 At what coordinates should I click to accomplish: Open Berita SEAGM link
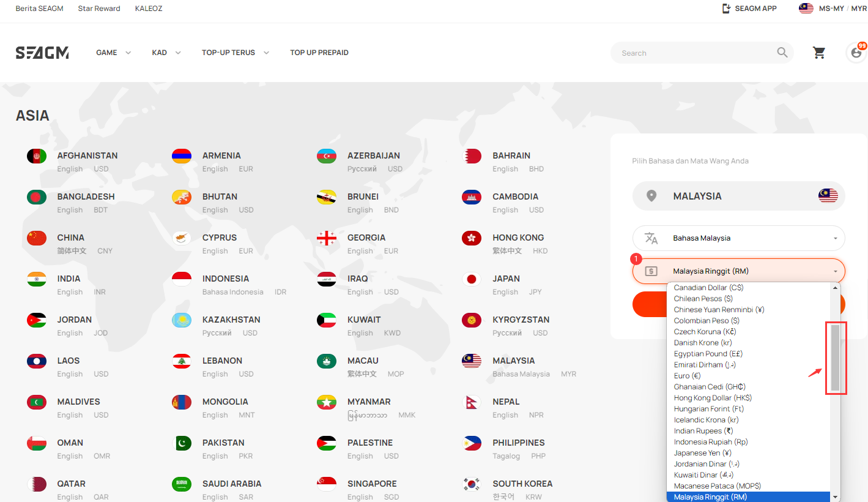[40, 9]
